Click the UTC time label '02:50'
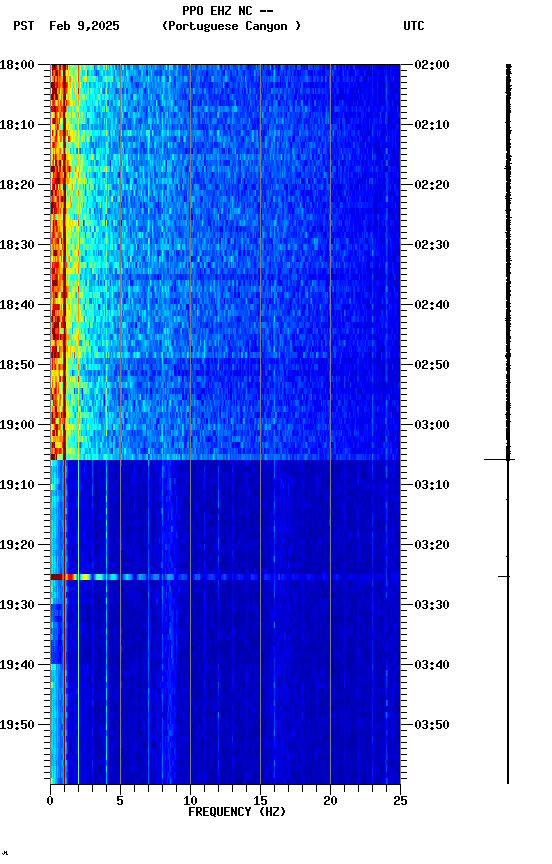The image size is (552, 864). tap(432, 365)
